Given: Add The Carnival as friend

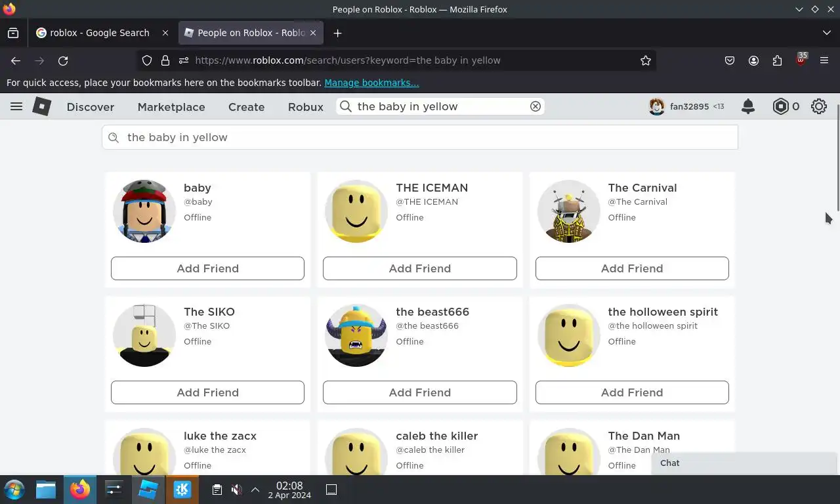Looking at the screenshot, I should pos(632,268).
